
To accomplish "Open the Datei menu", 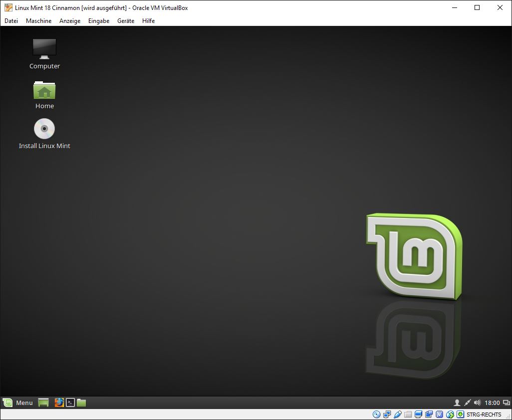I will point(11,21).
